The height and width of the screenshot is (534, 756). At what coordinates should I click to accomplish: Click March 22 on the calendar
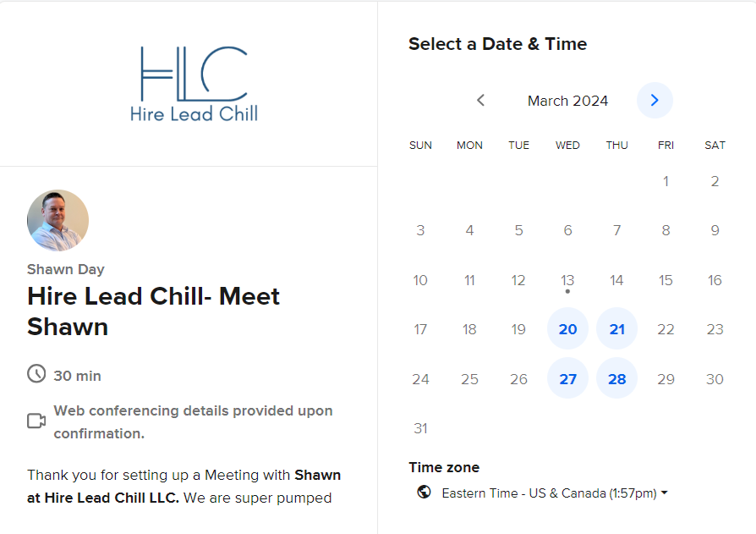click(x=666, y=329)
